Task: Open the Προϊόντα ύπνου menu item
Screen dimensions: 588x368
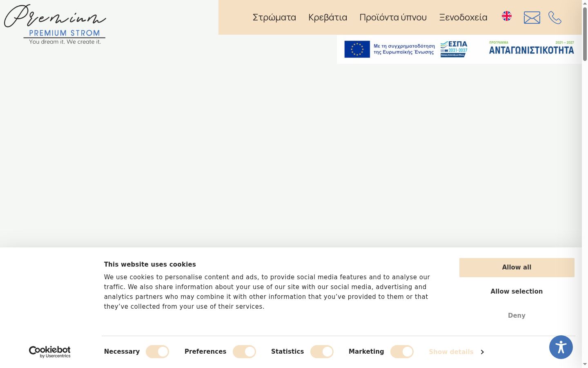Action: click(x=393, y=17)
